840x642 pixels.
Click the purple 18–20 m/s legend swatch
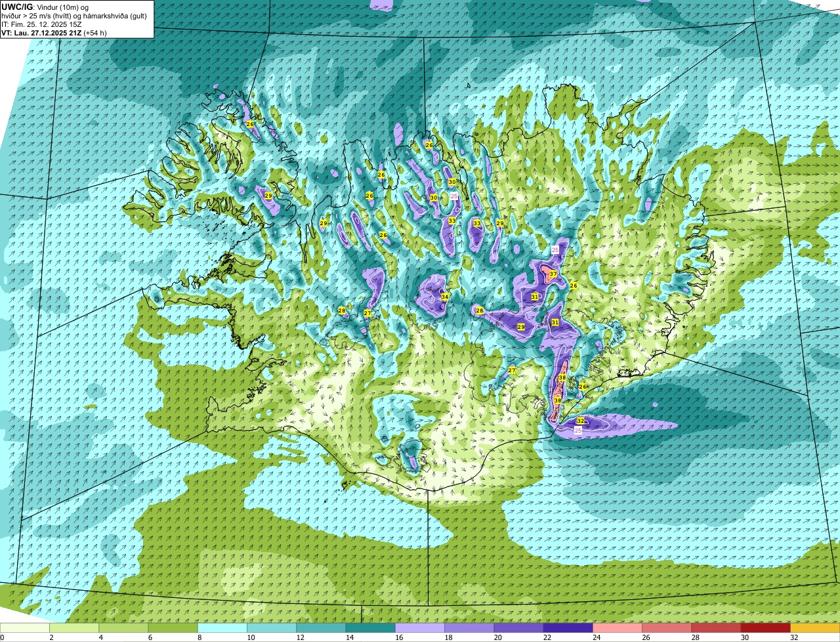coord(469,628)
